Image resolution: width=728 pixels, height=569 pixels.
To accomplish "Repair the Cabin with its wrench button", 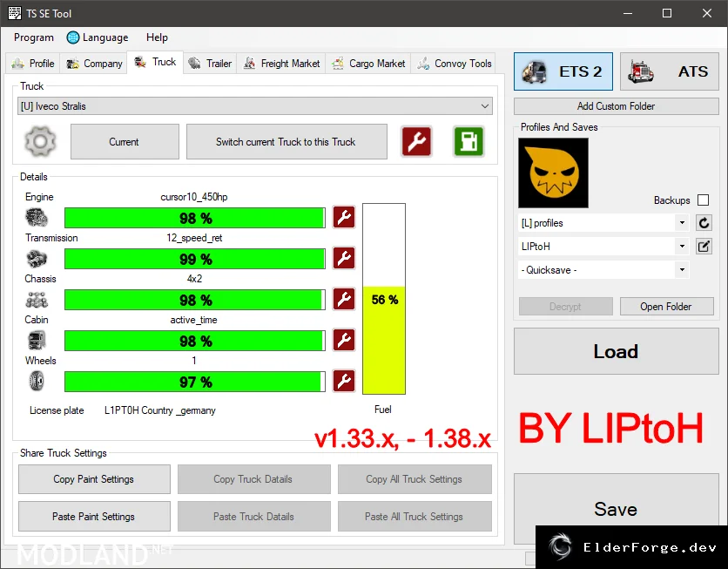I will 344,340.
